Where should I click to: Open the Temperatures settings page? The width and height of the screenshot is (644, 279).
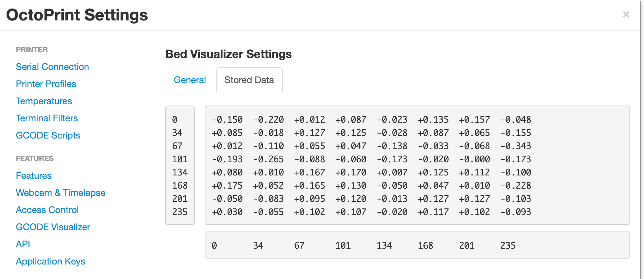click(44, 101)
